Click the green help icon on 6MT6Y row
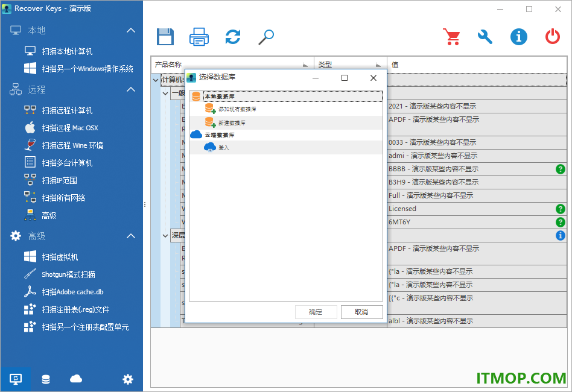Viewport: 572px width, 392px height. pyautogui.click(x=561, y=222)
